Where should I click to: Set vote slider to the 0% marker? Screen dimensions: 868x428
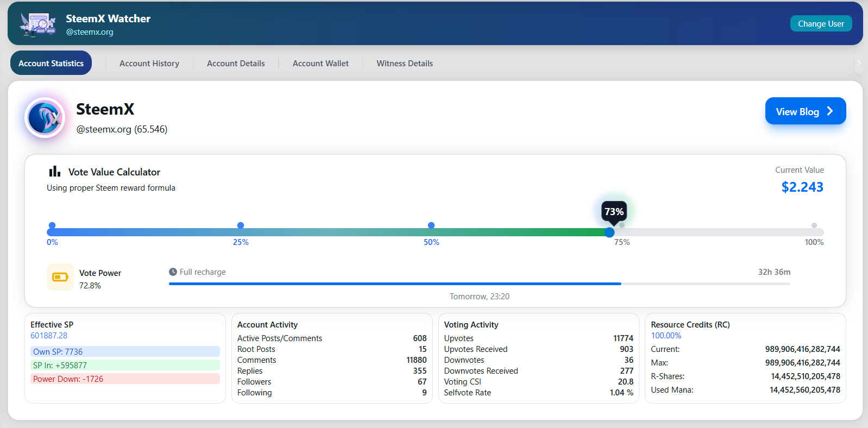click(52, 225)
